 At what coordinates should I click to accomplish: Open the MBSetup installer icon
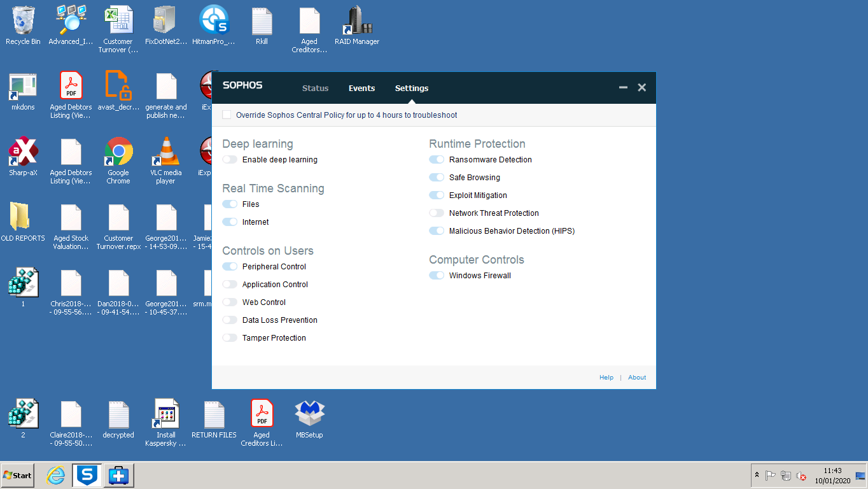[x=309, y=415]
